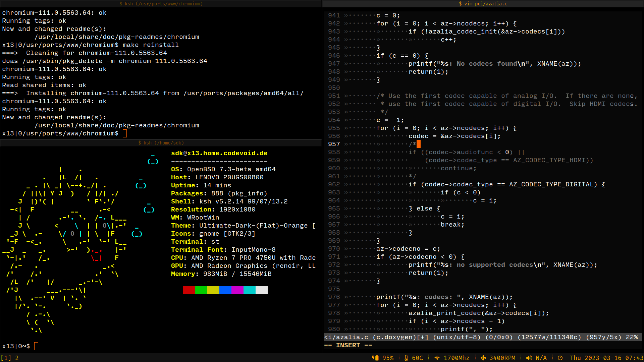Screen dimensions: 644x362
Task: Focus the home/sdk ksh pane title
Action: pyautogui.click(x=161, y=143)
